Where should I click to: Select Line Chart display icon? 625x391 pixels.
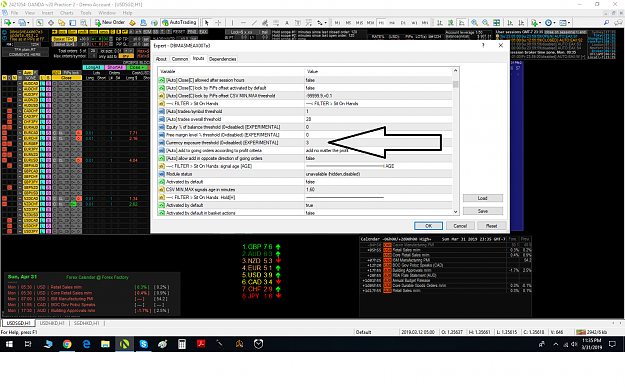coord(462,23)
